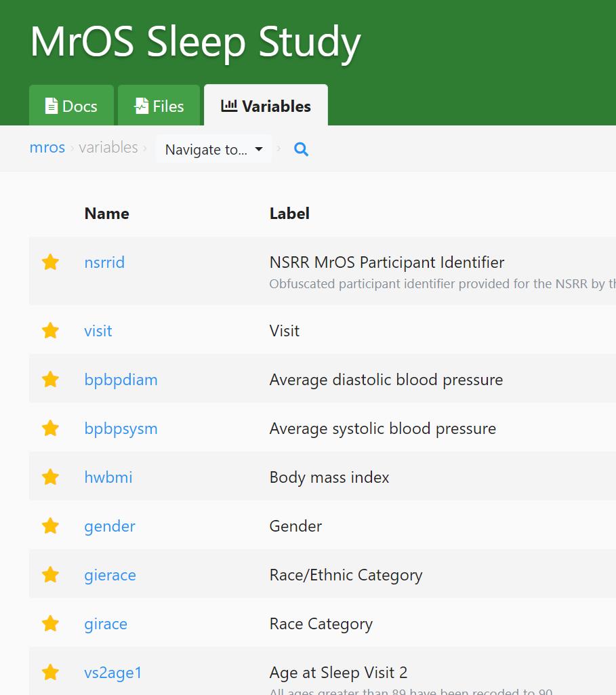Click the variables breadcrumb text
This screenshot has height=695, width=616.
click(x=108, y=148)
